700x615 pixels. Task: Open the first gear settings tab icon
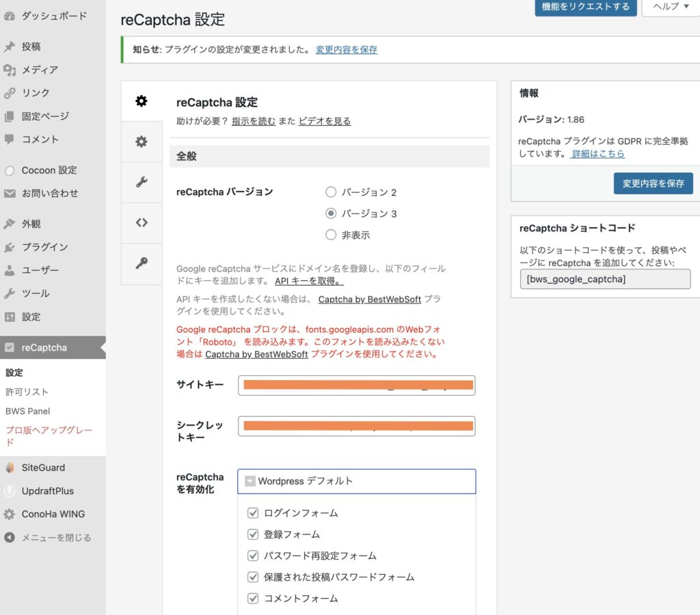tap(142, 101)
